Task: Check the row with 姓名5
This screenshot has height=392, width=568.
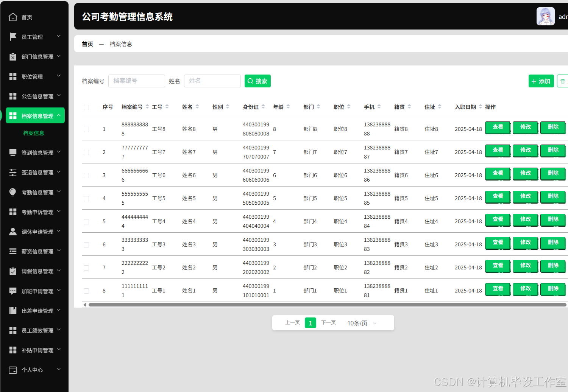Action: (86, 198)
